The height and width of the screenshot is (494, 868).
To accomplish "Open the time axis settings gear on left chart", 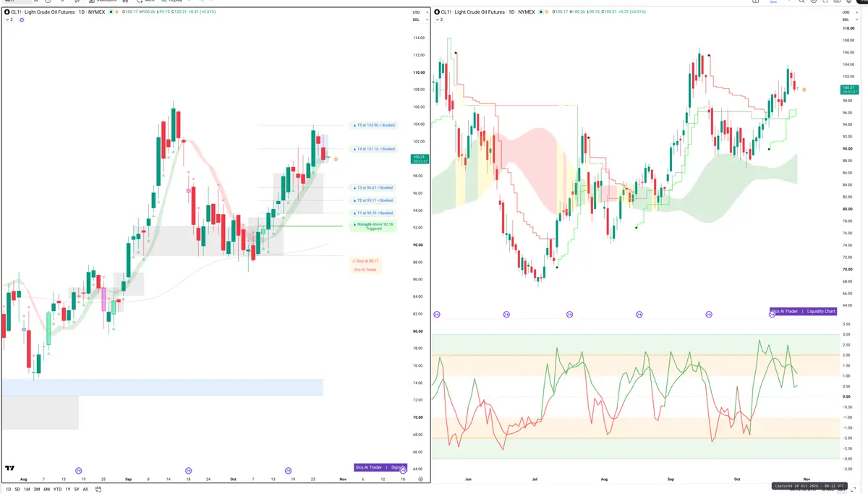I will click(420, 480).
